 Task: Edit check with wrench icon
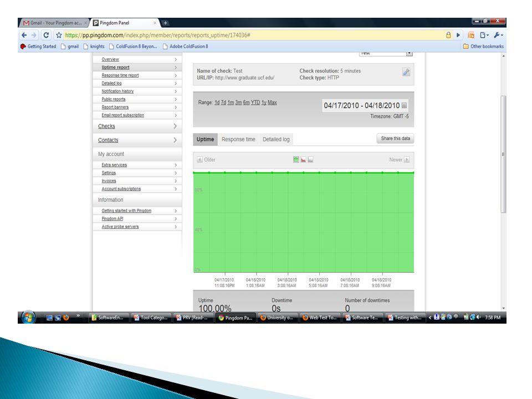tap(406, 72)
